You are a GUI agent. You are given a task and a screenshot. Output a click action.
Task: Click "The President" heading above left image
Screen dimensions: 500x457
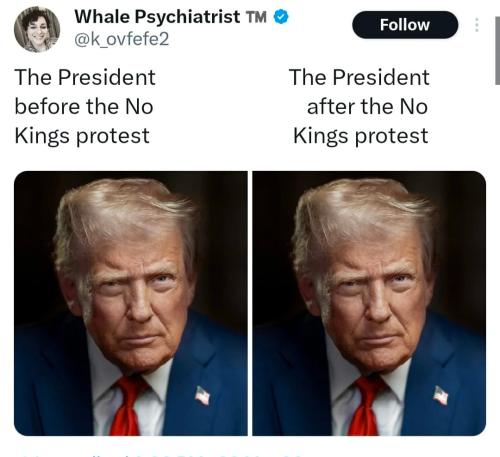pyautogui.click(x=85, y=77)
